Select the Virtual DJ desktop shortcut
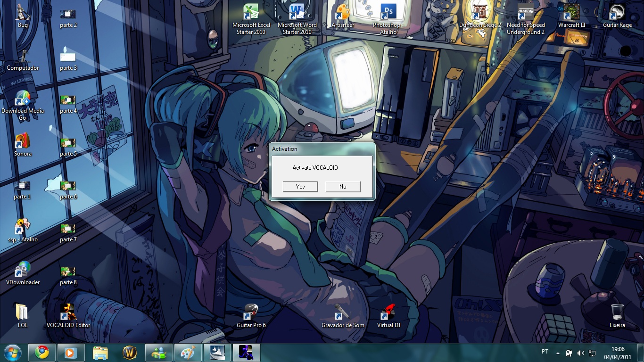 388,316
